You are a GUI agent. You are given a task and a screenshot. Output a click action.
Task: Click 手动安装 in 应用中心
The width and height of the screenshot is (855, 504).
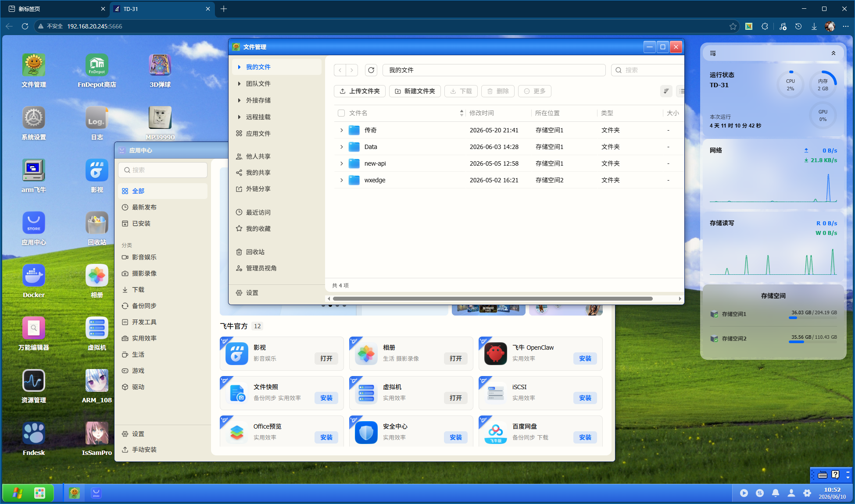163,450
